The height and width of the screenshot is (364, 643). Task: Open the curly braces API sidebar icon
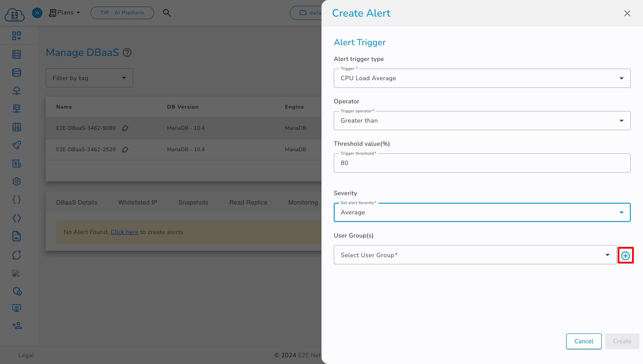coord(17,200)
